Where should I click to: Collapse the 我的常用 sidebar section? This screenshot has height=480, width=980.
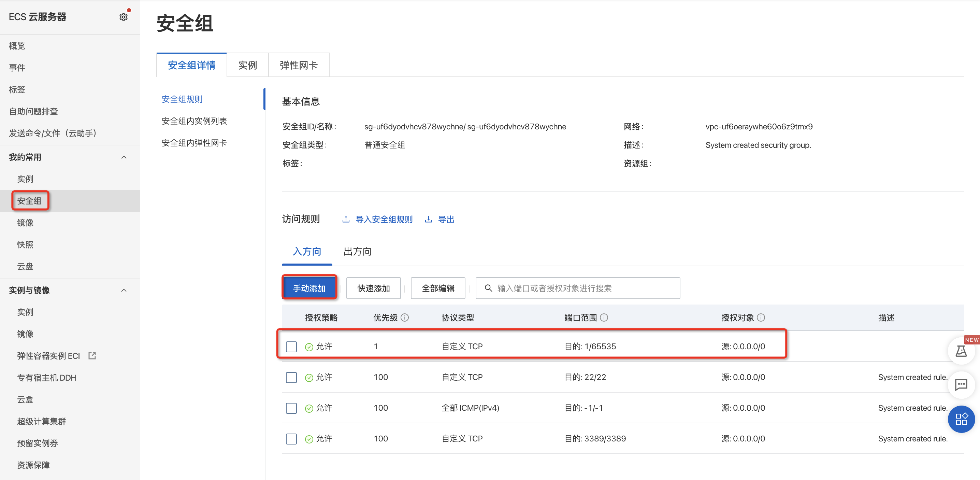coord(124,157)
